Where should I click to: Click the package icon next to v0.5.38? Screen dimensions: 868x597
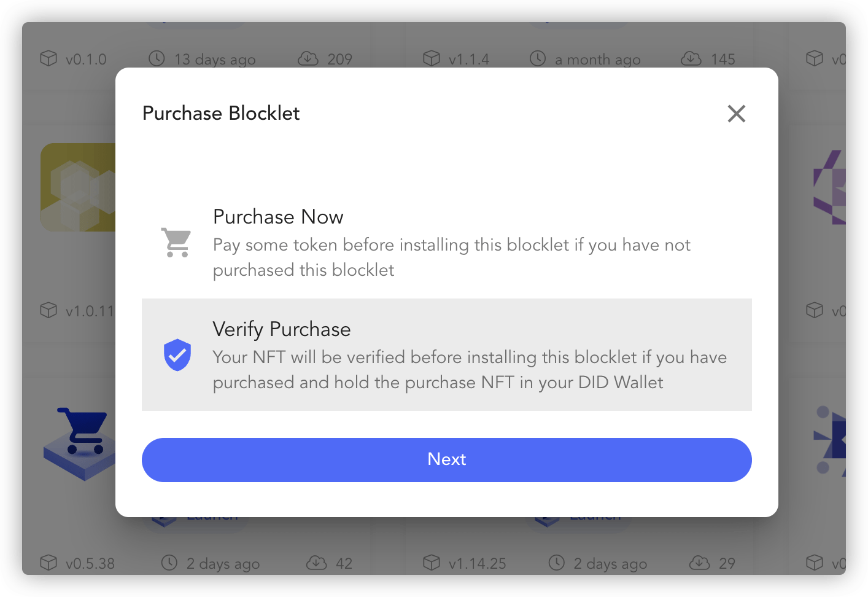click(x=48, y=563)
